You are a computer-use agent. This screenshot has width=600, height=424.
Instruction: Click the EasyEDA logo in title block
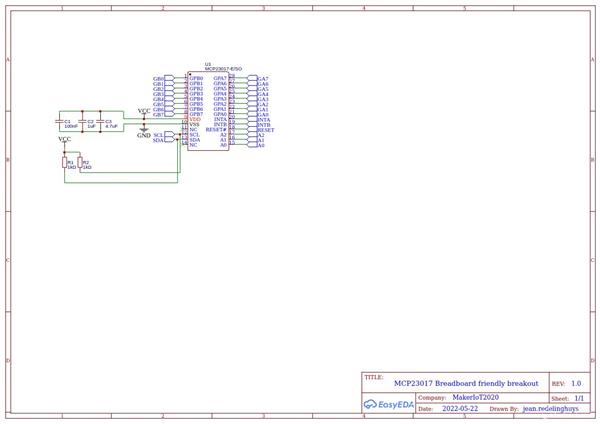tap(388, 404)
